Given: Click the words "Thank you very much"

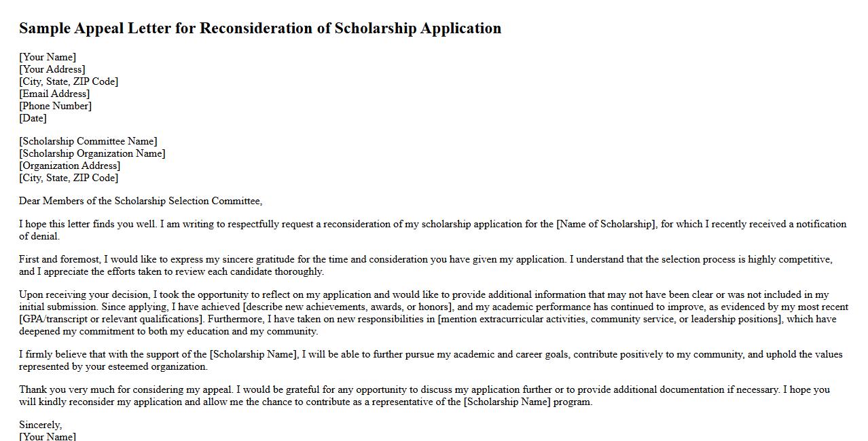Looking at the screenshot, I should pos(68,389).
